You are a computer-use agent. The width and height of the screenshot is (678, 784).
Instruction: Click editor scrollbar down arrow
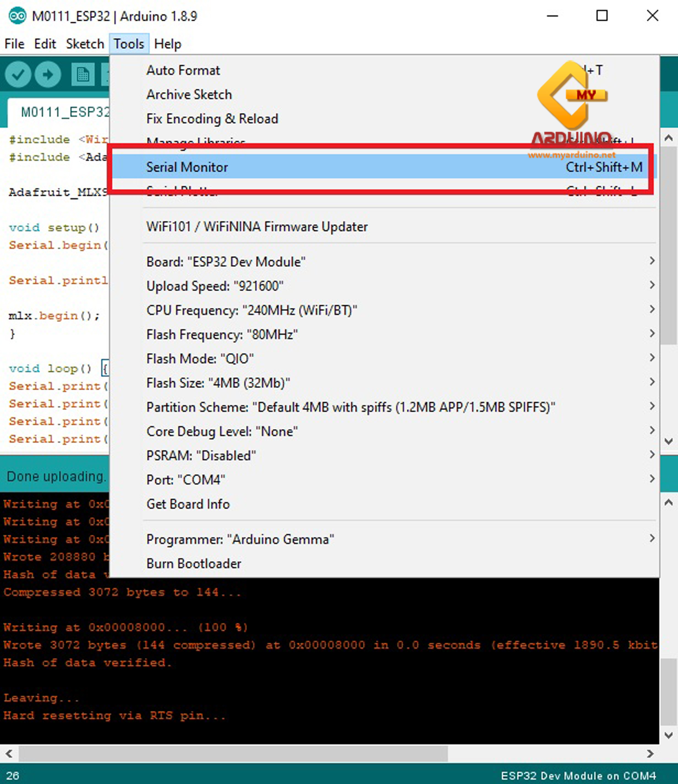pos(669,441)
